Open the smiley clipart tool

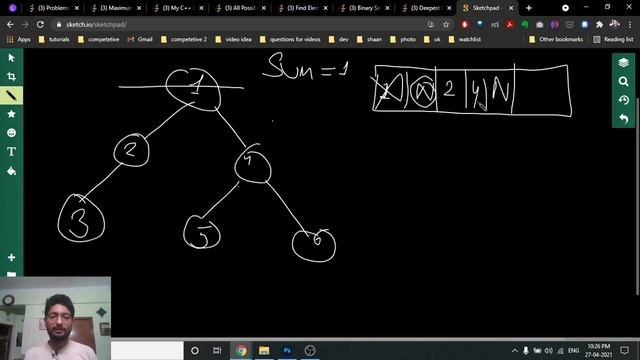click(x=11, y=133)
